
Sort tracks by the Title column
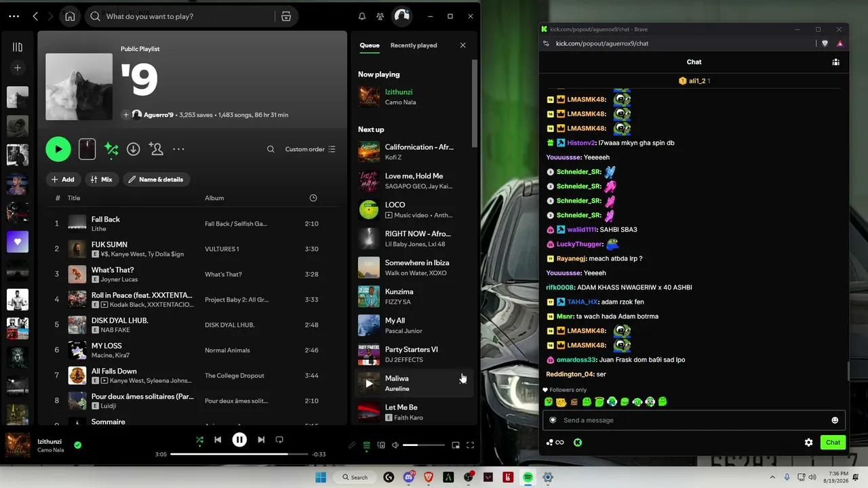[x=74, y=198]
